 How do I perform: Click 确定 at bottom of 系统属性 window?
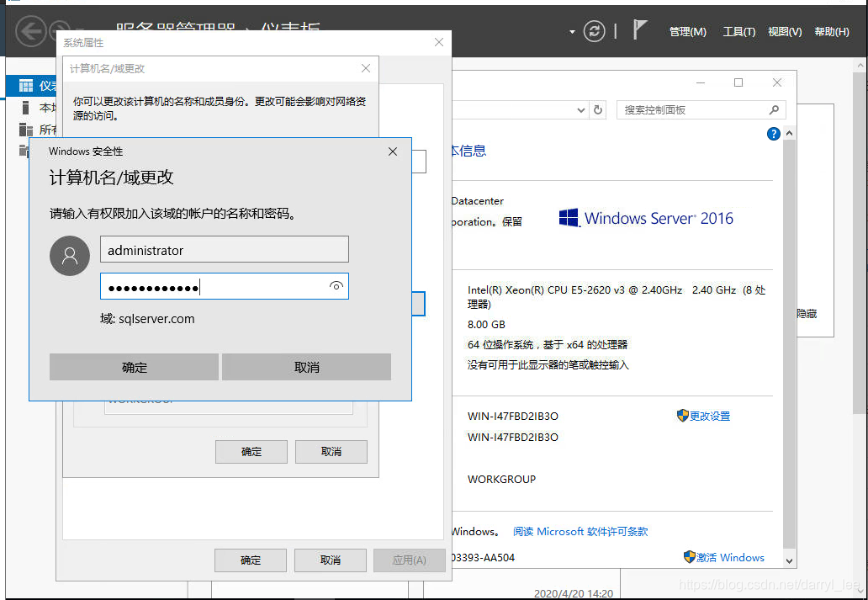[x=250, y=560]
